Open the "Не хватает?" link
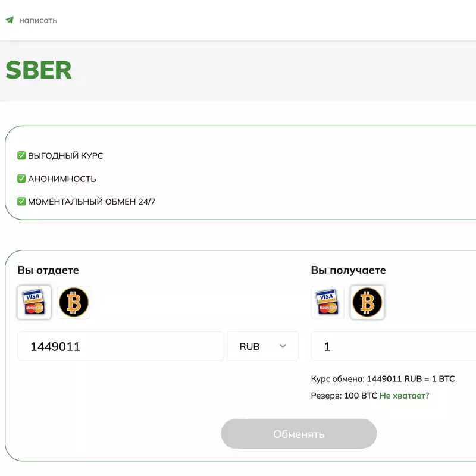The image size is (476, 476). [404, 396]
